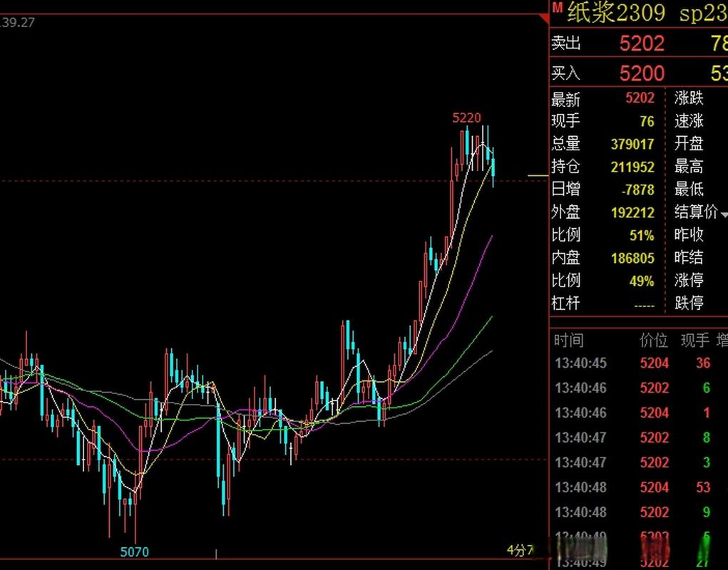
Task: Select the 时间 column header
Action: pos(568,340)
